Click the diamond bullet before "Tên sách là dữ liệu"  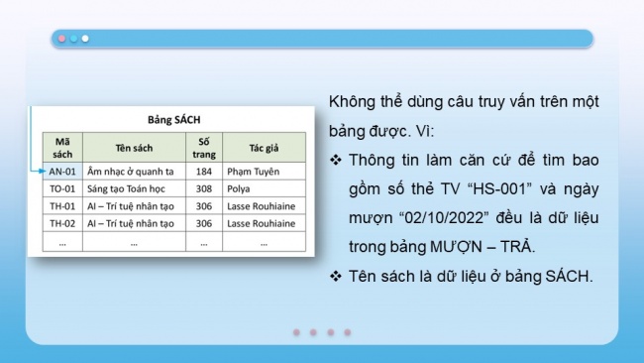(x=336, y=276)
